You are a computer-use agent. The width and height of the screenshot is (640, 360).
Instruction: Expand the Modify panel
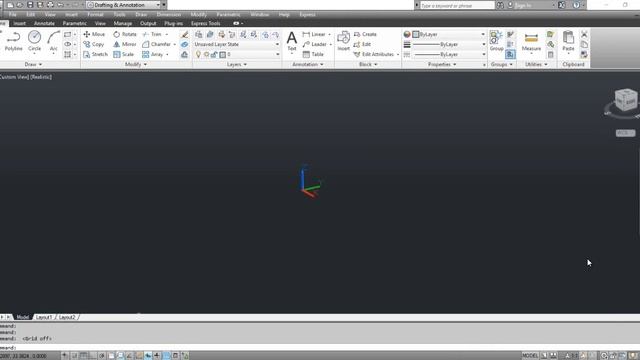click(136, 64)
